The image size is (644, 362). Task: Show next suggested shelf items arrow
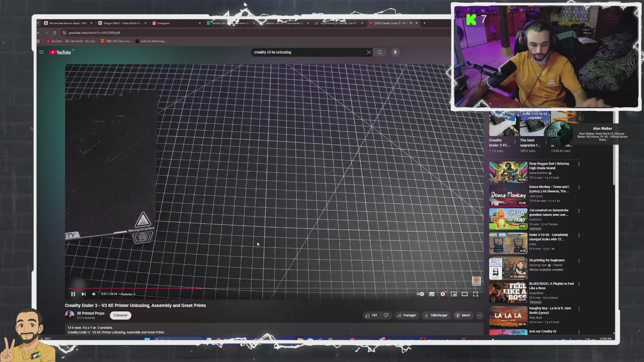(579, 119)
